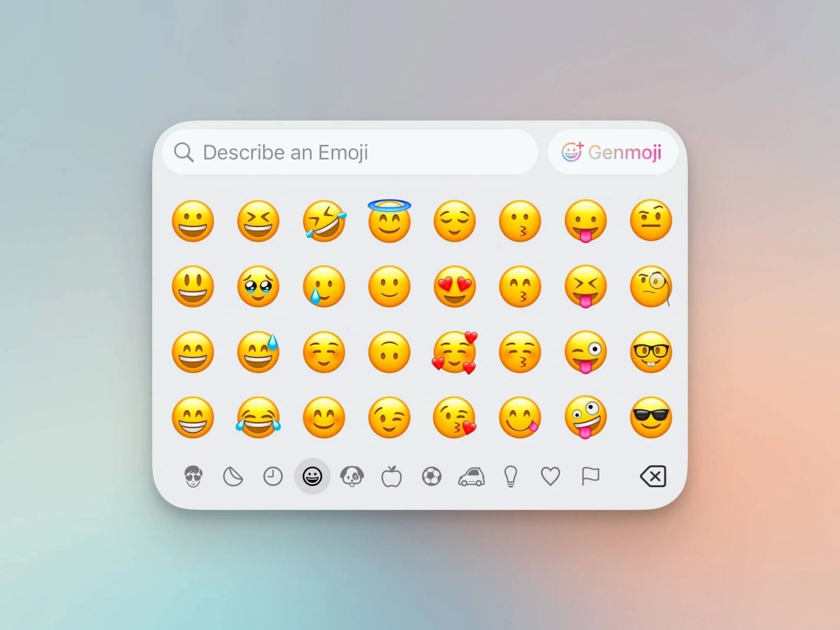840x630 pixels.
Task: Switch to the Activities category
Action: (432, 476)
